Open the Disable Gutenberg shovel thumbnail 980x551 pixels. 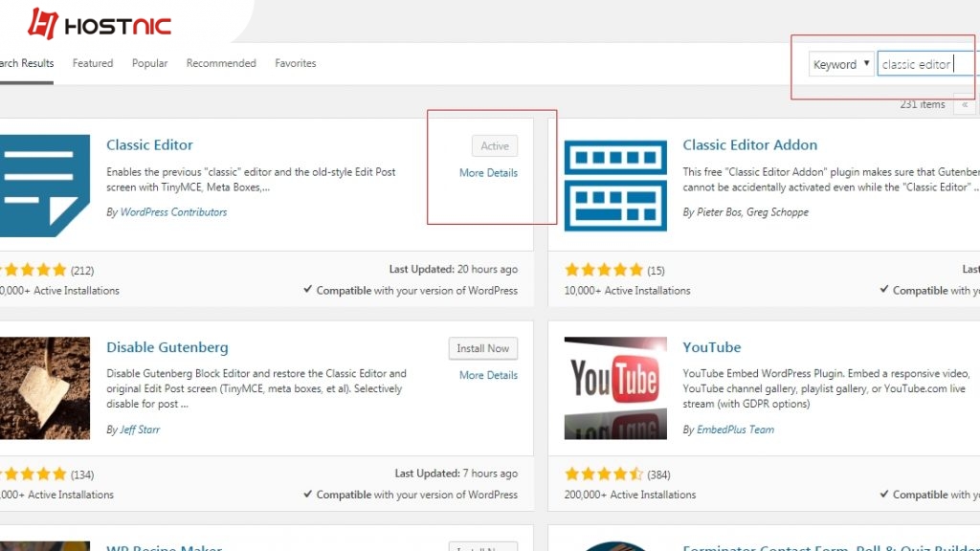45,388
